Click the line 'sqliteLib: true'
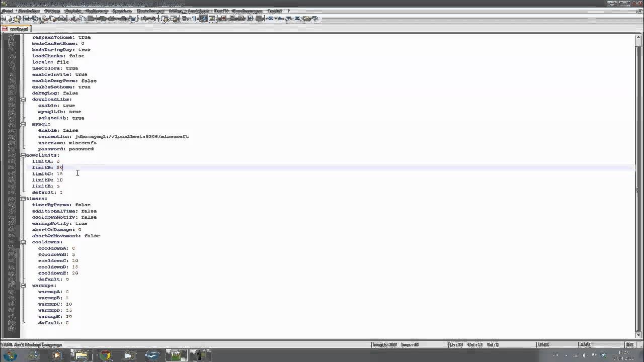Viewport: 644px width, 362px height. tap(61, 118)
